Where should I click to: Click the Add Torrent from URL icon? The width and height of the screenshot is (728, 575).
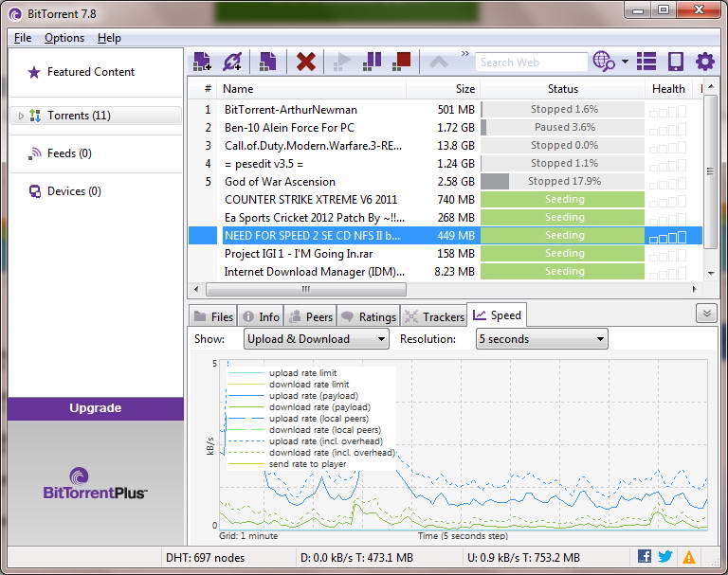point(232,62)
